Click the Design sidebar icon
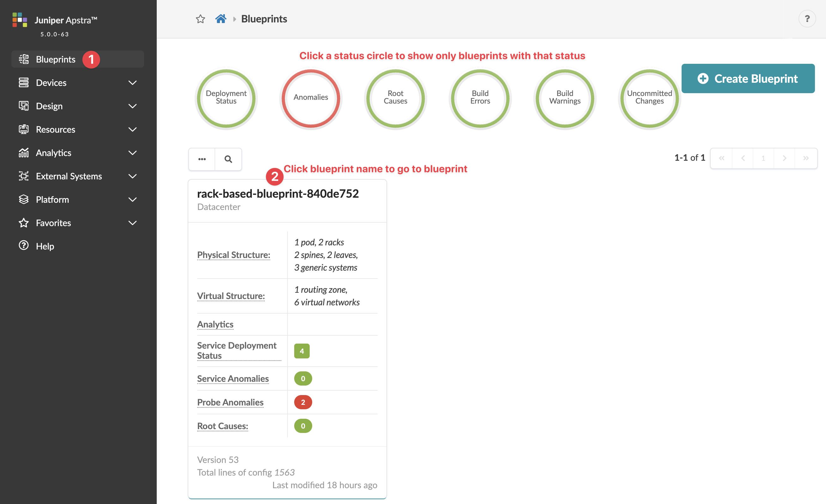Screen dimensions: 826x504 click(24, 105)
